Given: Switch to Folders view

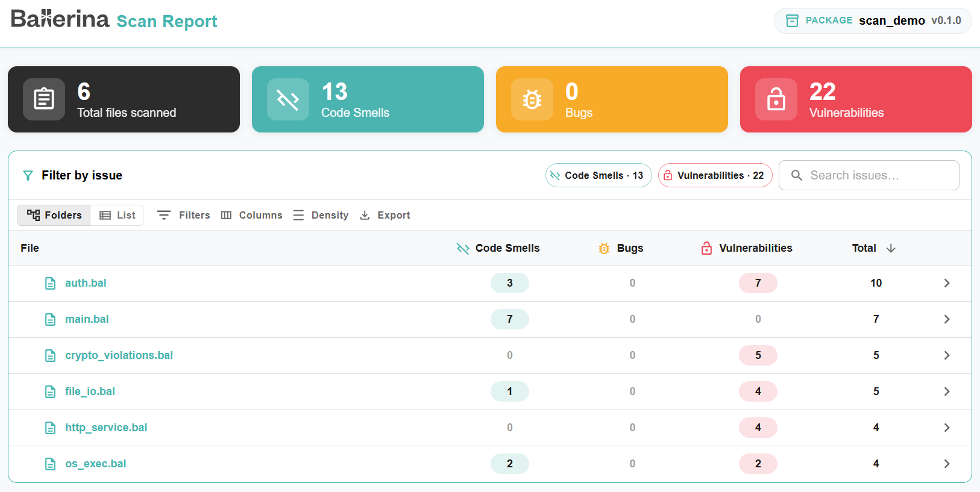Looking at the screenshot, I should tap(54, 215).
